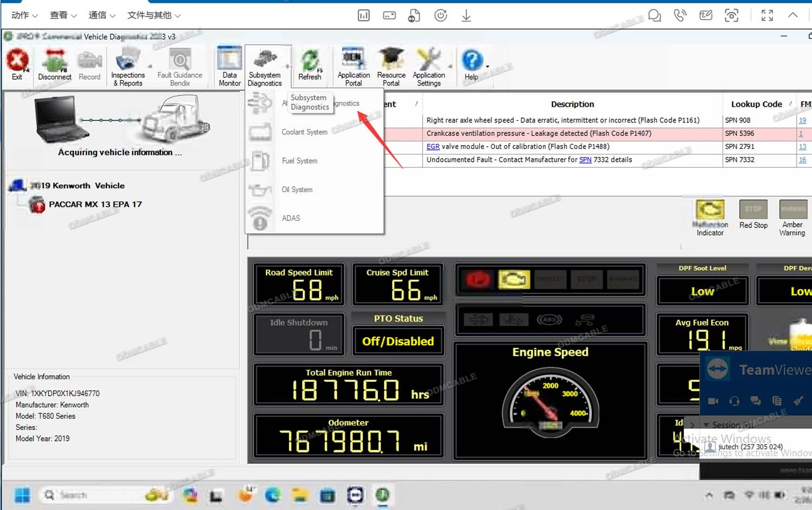Open the remote chat bubble icon
The width and height of the screenshot is (812, 510).
click(654, 16)
